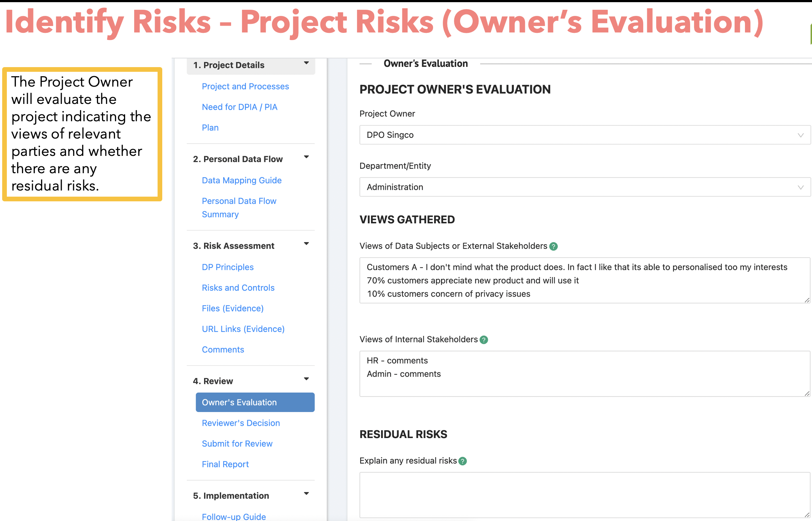The image size is (812, 521).
Task: Navigate to Need for DPIA / PIA
Action: pyautogui.click(x=239, y=107)
